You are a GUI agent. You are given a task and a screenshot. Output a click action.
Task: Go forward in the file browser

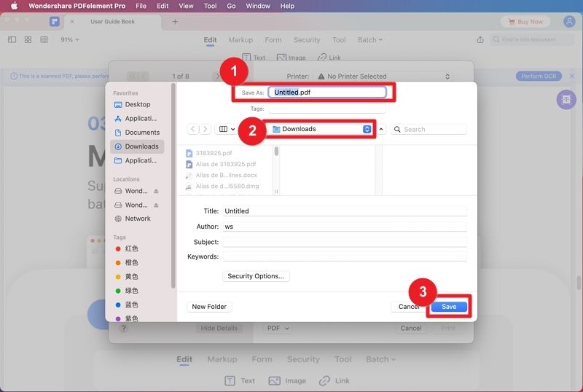coord(205,129)
